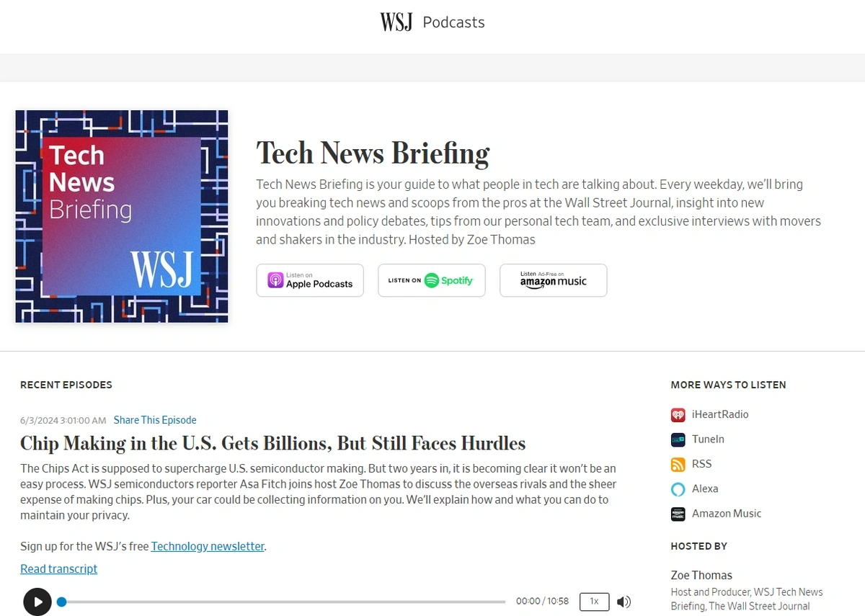Click the RECENT EPISODES heading
This screenshot has width=865, height=616.
coord(66,385)
